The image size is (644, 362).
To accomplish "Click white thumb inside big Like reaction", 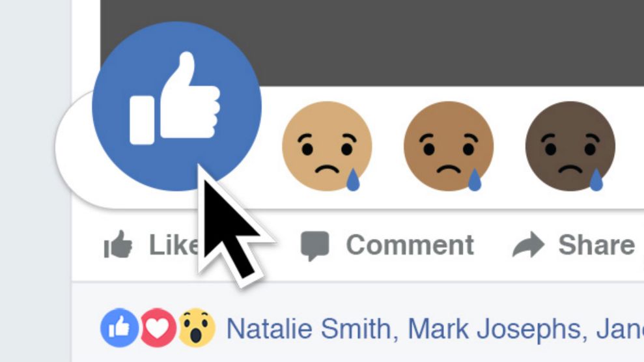I will (x=175, y=98).
